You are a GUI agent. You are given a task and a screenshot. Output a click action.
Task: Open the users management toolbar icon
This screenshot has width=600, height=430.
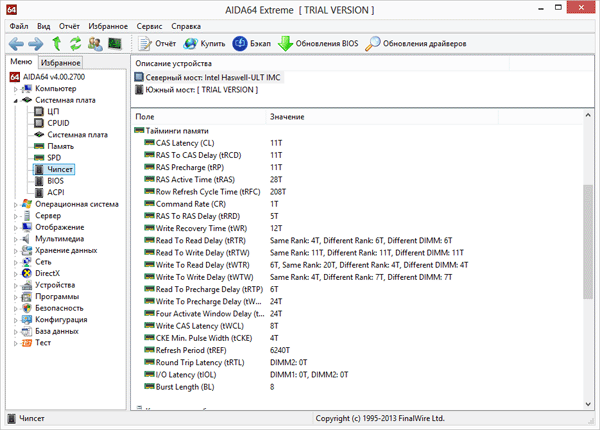(95, 44)
